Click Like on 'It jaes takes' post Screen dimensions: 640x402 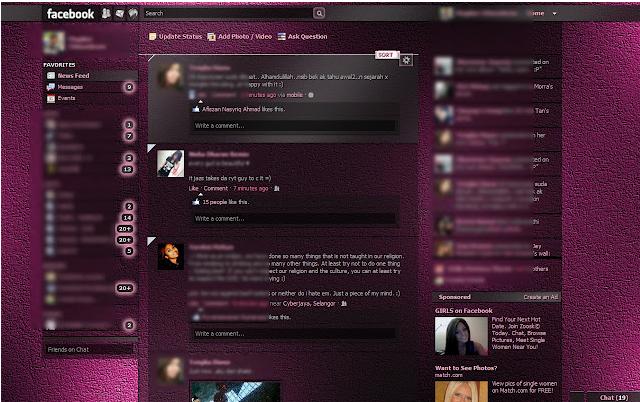193,189
